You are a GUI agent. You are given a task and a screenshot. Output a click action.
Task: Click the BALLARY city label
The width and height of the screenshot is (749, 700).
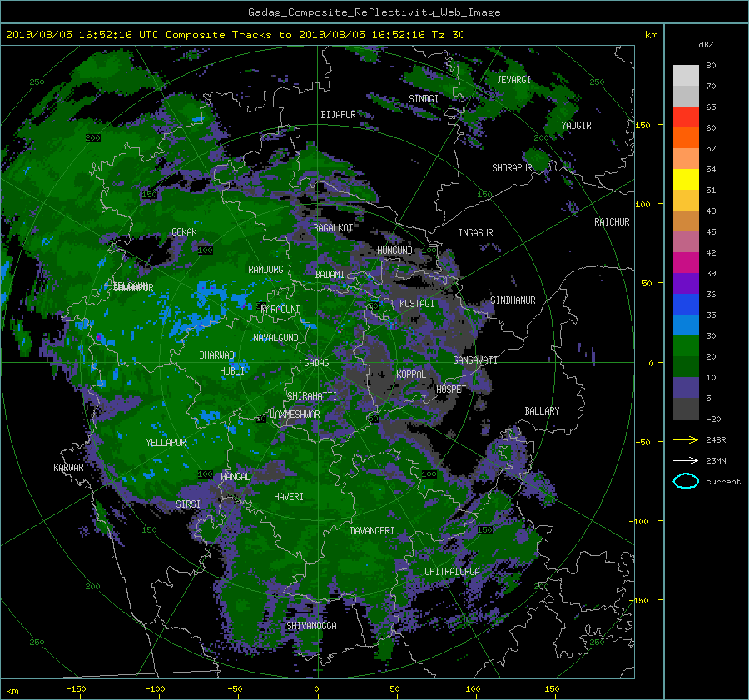tap(542, 411)
